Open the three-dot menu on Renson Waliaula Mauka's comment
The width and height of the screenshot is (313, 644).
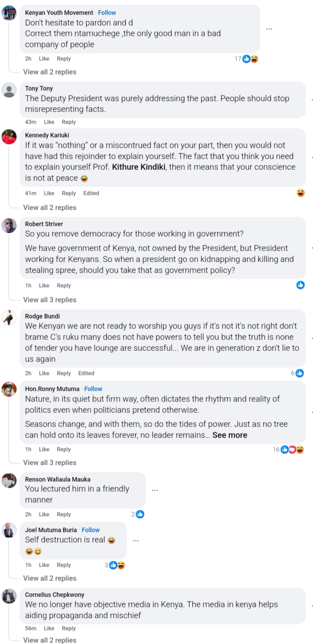155,490
